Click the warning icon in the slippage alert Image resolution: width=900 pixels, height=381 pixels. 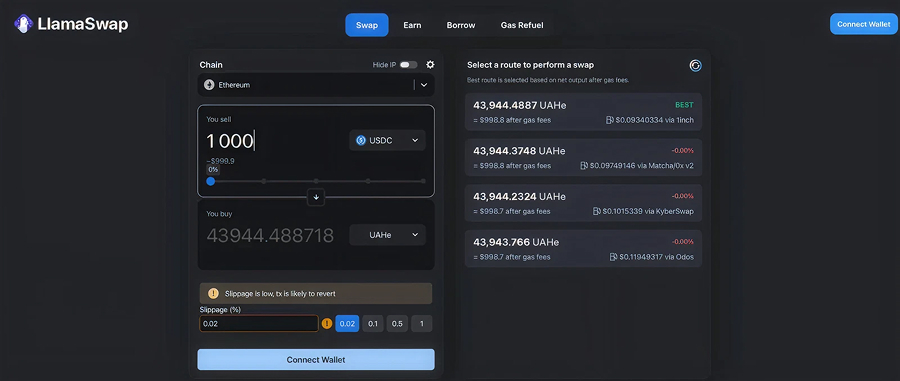pos(213,293)
